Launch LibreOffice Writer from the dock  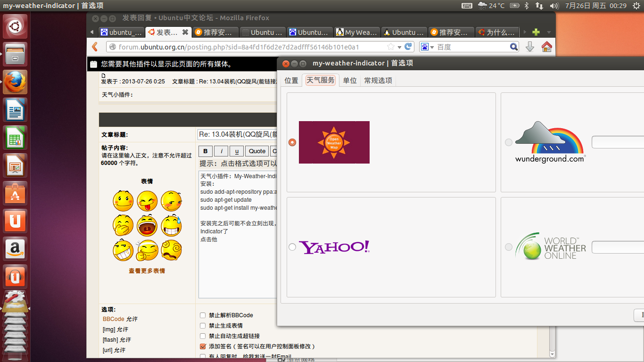pos(16,110)
